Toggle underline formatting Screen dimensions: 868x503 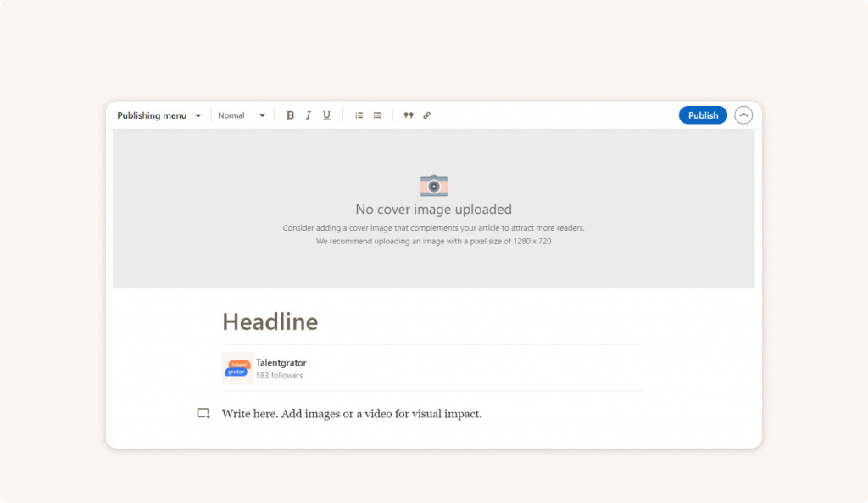[326, 115]
